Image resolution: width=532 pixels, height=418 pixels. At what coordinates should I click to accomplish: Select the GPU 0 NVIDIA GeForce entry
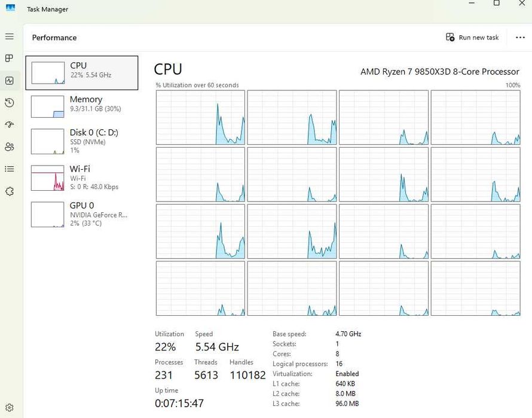click(82, 214)
